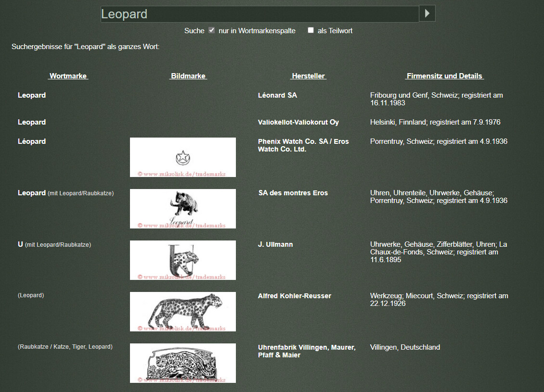
Task: Click 'Firmensitz und Details' column header
Action: click(444, 76)
